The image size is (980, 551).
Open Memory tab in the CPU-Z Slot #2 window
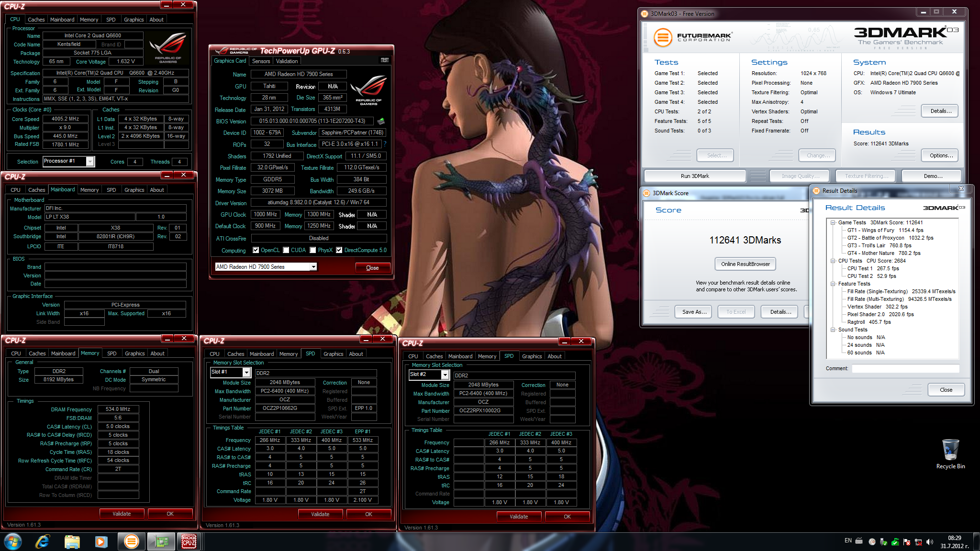point(487,356)
